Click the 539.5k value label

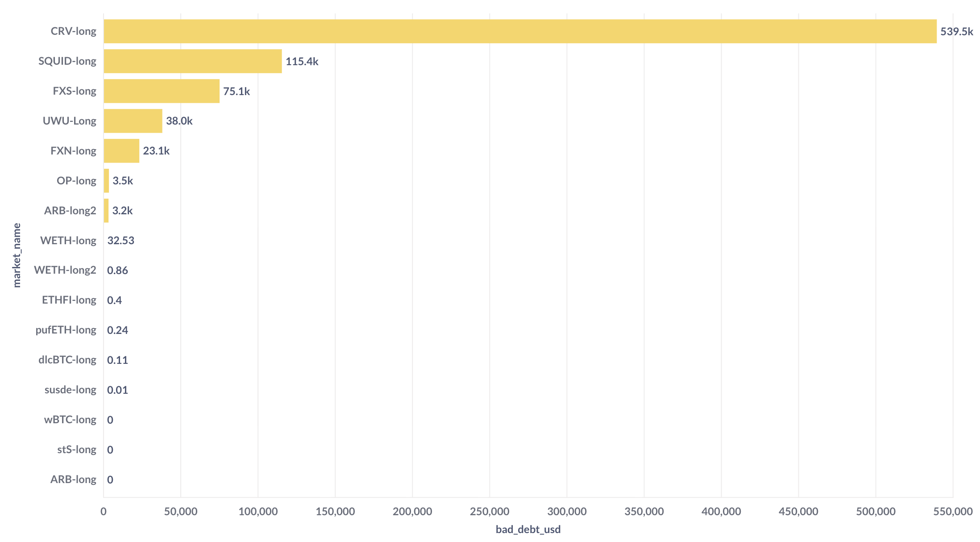coord(956,32)
